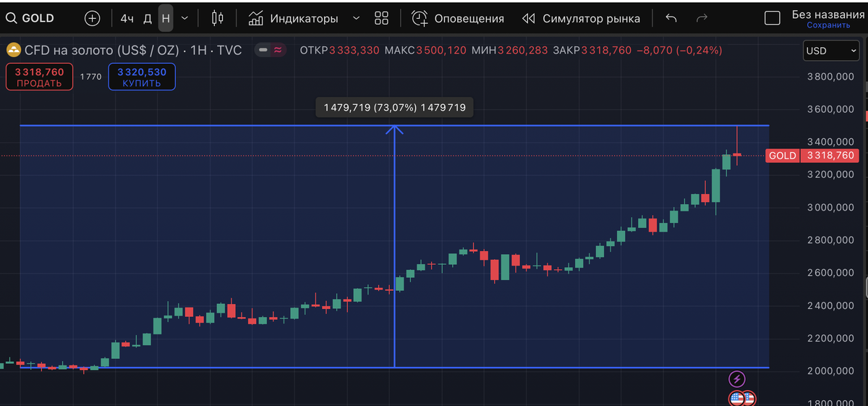Open candlestick chart type selector
This screenshot has width=868, height=406.
218,18
